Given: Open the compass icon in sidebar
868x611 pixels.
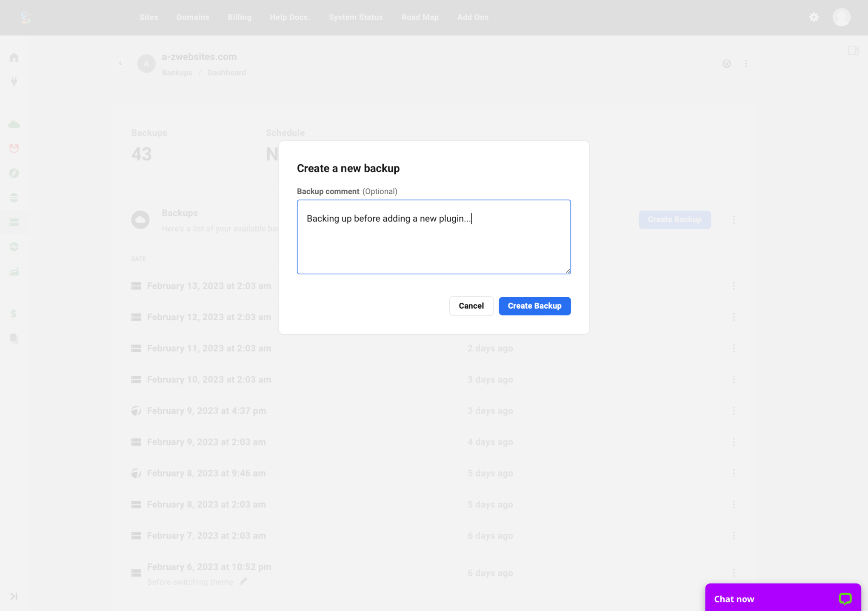Looking at the screenshot, I should click(14, 173).
